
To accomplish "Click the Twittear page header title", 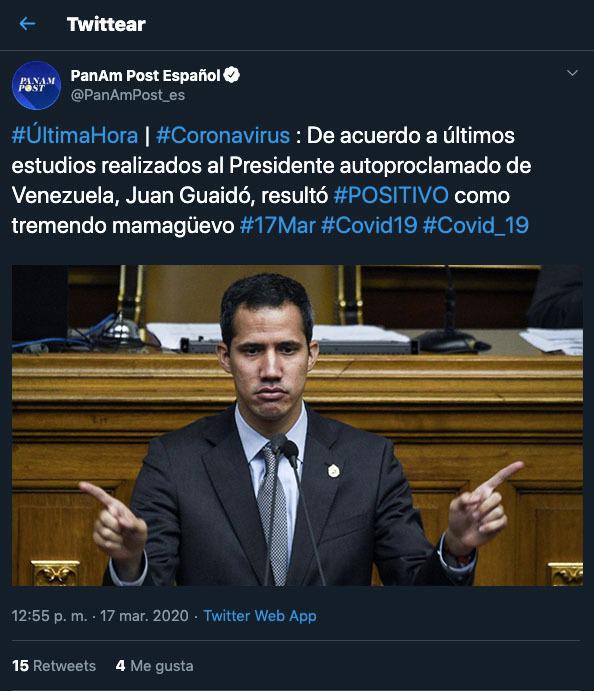I will tap(106, 24).
